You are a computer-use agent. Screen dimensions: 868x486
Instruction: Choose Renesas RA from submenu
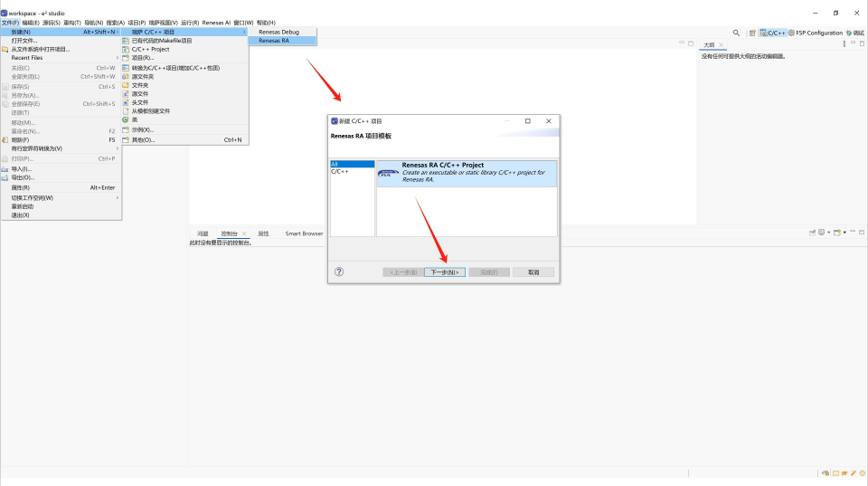click(282, 41)
